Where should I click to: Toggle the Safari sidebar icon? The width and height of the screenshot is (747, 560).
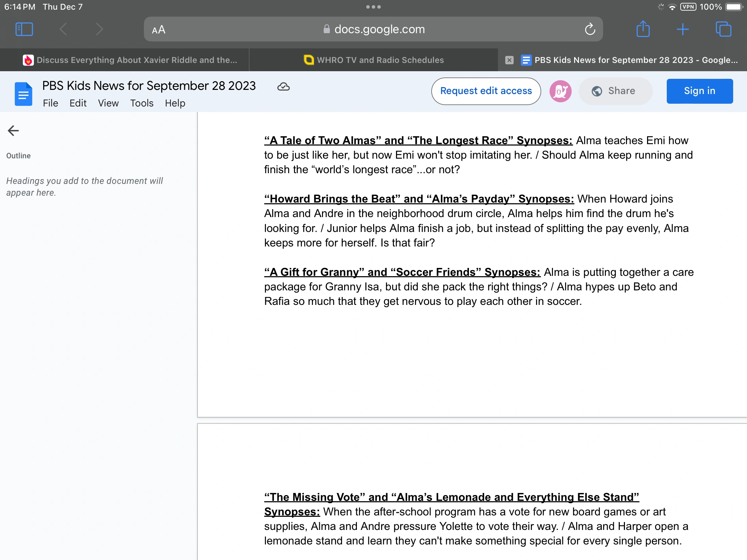24,29
